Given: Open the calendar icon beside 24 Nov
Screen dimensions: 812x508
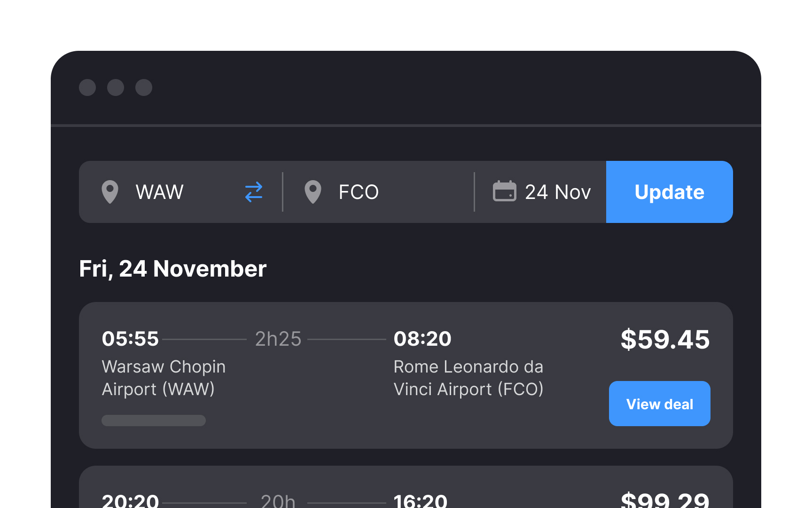Looking at the screenshot, I should pyautogui.click(x=505, y=192).
